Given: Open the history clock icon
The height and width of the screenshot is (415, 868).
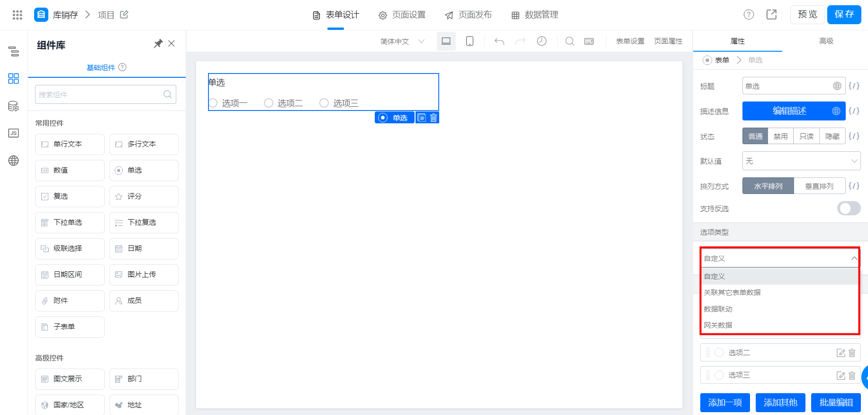Looking at the screenshot, I should [542, 41].
